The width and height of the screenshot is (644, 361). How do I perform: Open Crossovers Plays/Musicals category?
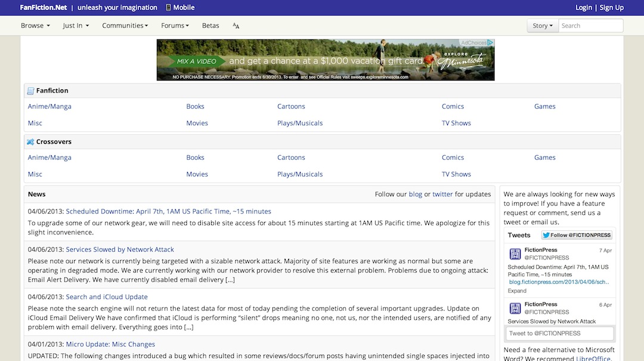[300, 174]
